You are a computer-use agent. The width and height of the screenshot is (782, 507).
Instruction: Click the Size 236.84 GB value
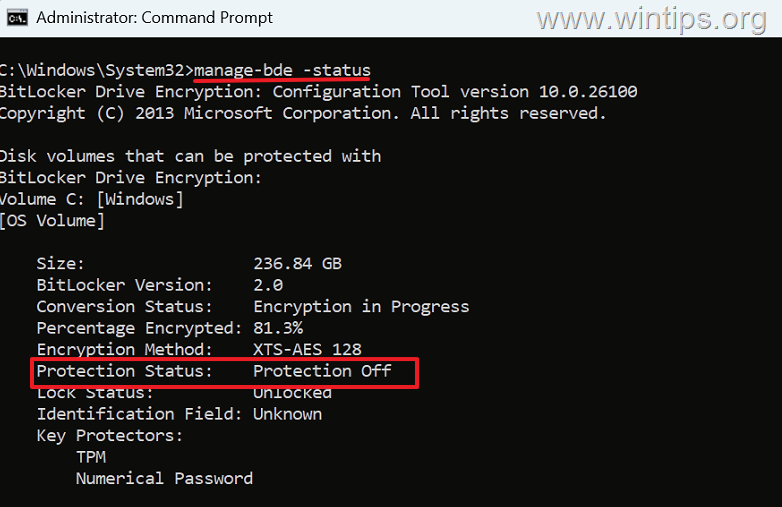[x=297, y=264]
